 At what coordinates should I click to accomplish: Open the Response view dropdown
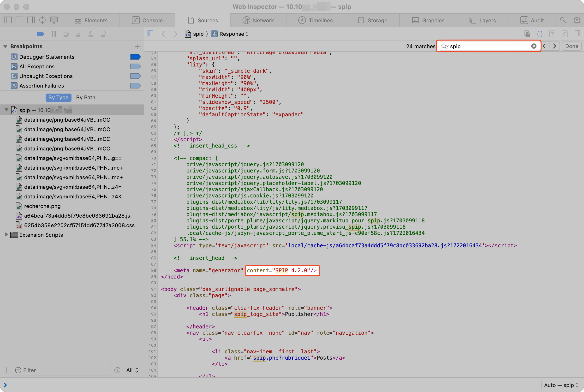230,34
